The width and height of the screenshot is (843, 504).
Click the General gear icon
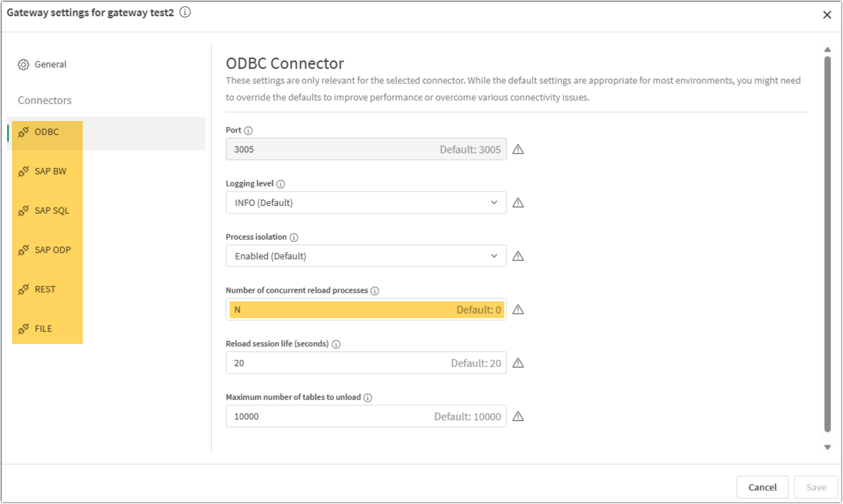[23, 64]
